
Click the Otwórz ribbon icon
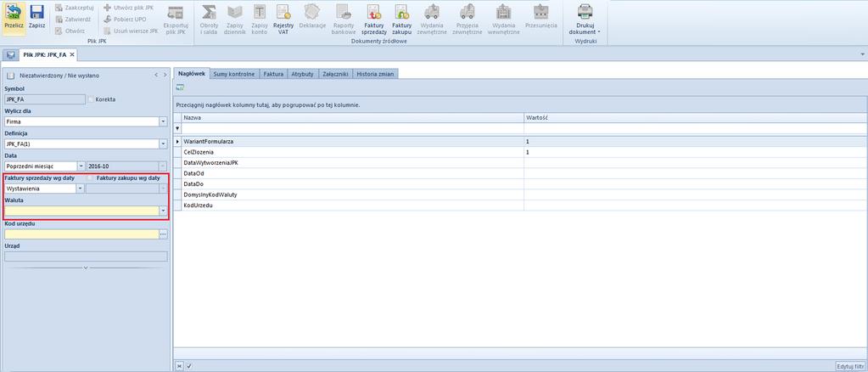[x=59, y=31]
